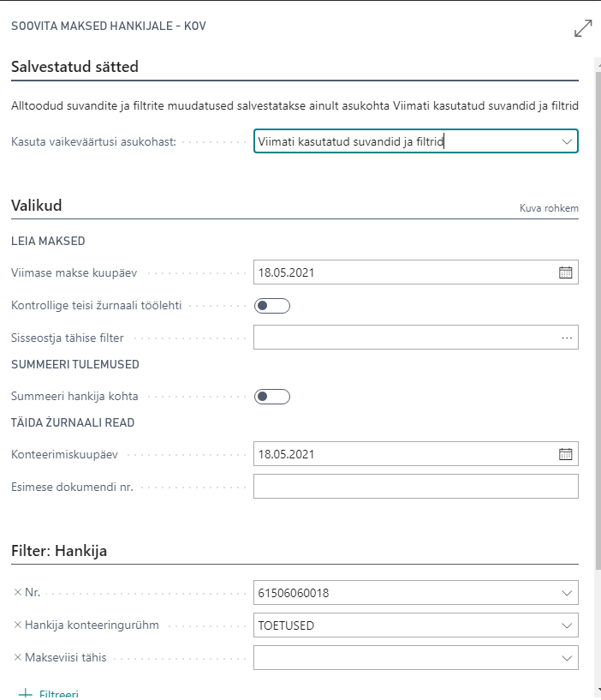Collapse the Salvestatud sätted section header
Screen dimensions: 601x700
(74, 67)
